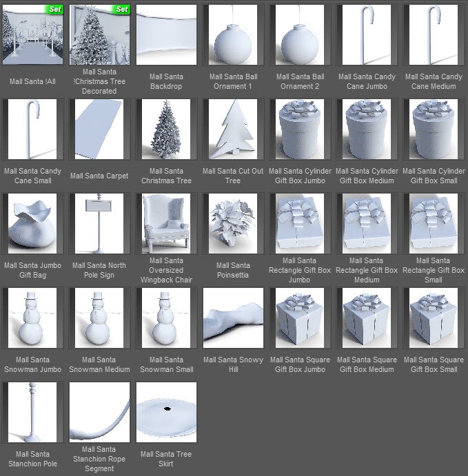
Task: Add Mall Santa Oversized Wingback Chair
Action: pos(166,223)
